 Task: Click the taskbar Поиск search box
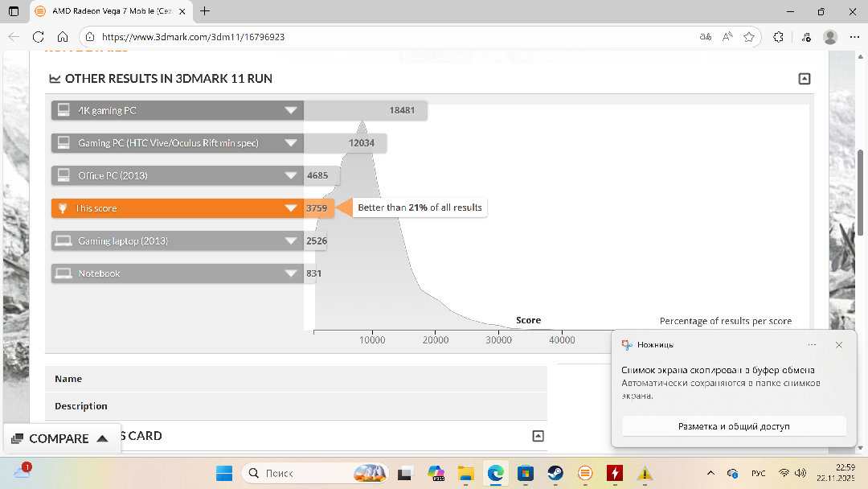(314, 474)
